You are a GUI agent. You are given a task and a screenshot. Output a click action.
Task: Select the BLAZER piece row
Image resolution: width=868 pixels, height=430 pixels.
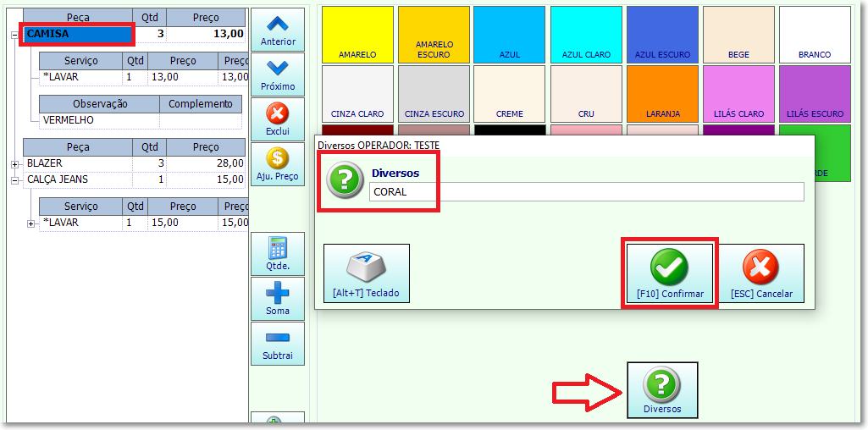(134, 163)
